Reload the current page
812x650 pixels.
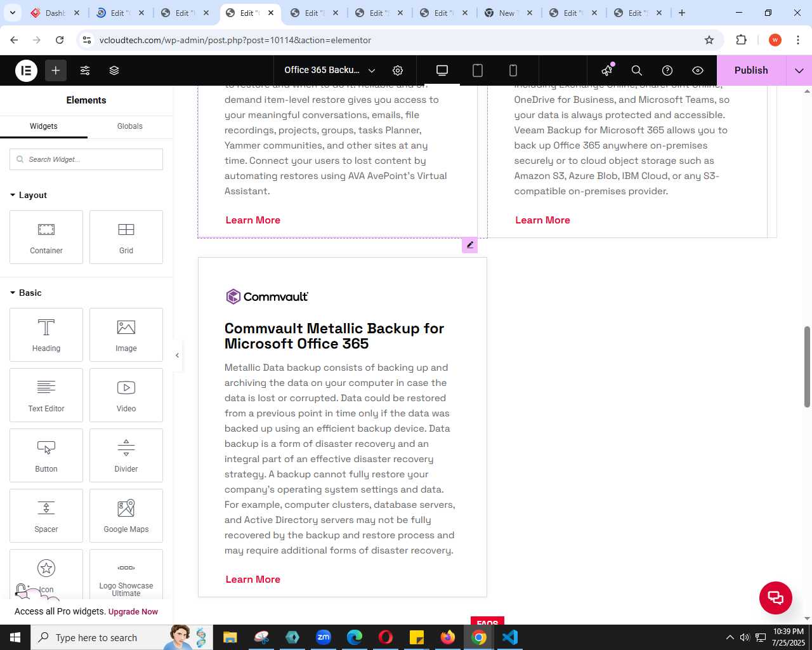click(60, 40)
